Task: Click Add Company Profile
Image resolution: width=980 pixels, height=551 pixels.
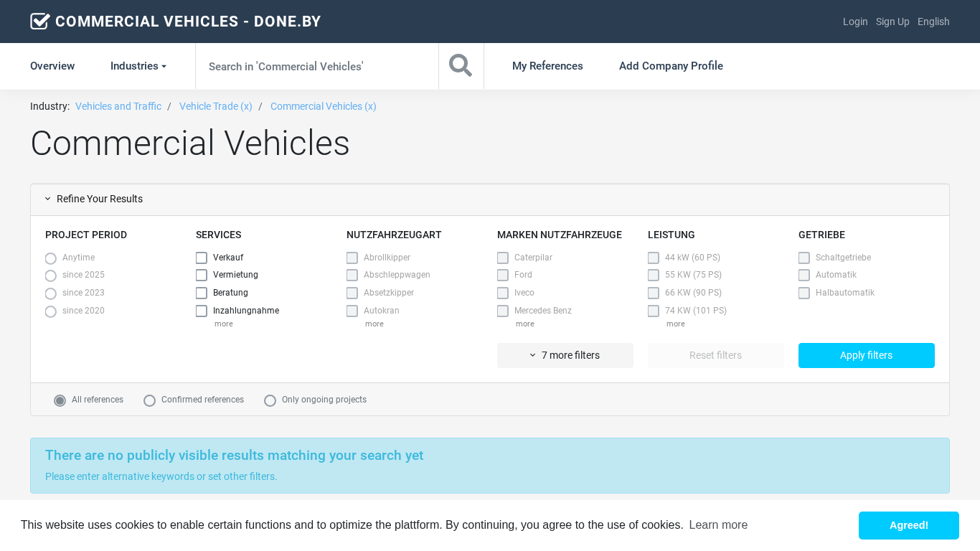Action: tap(671, 66)
